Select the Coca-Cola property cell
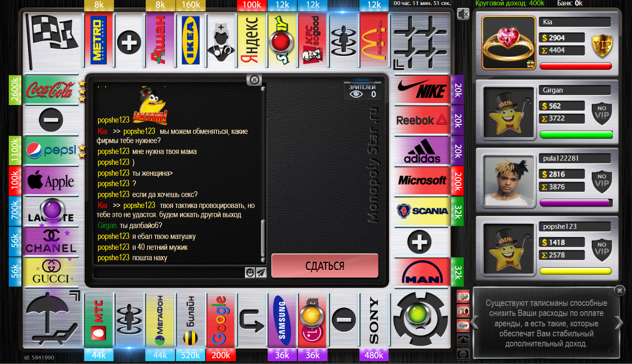This screenshot has height=364, width=632. [x=51, y=90]
